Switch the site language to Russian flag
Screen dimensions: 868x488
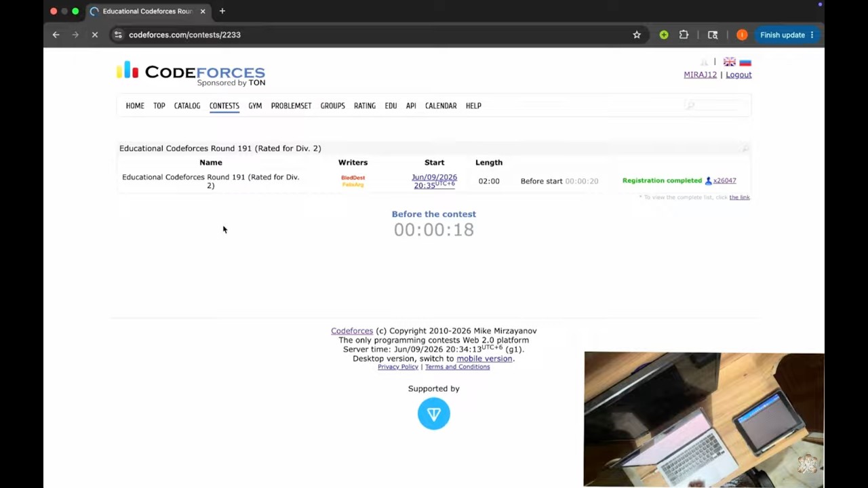coord(745,62)
